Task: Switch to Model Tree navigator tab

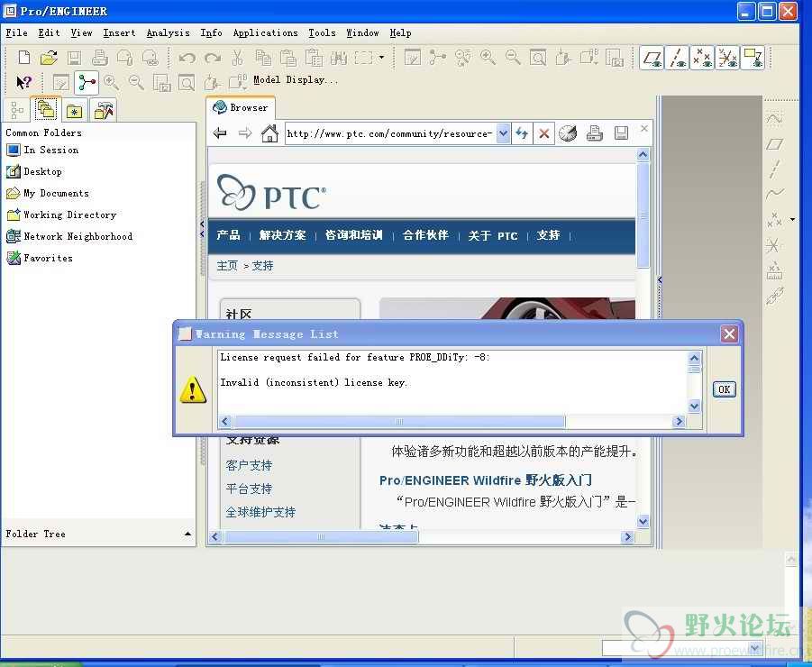Action: pos(17,110)
